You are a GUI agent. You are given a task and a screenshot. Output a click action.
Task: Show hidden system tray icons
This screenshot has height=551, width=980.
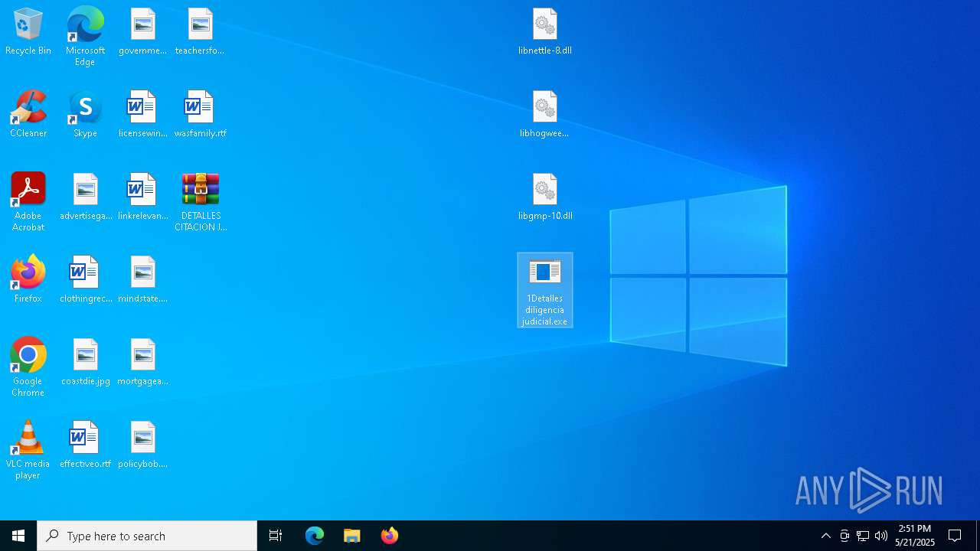point(825,536)
